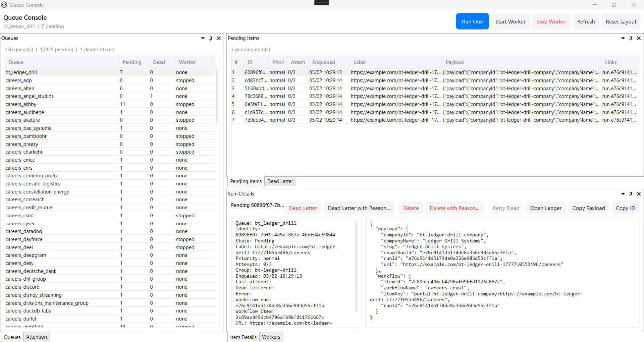Select the bt_ledger_drill queue row
Viewport: 644px width, 342px height.
coord(110,72)
